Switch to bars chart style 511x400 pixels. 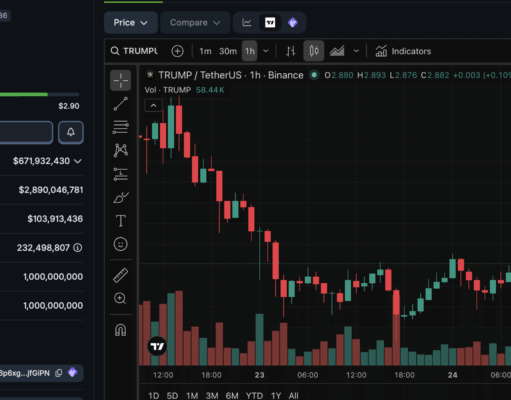291,51
